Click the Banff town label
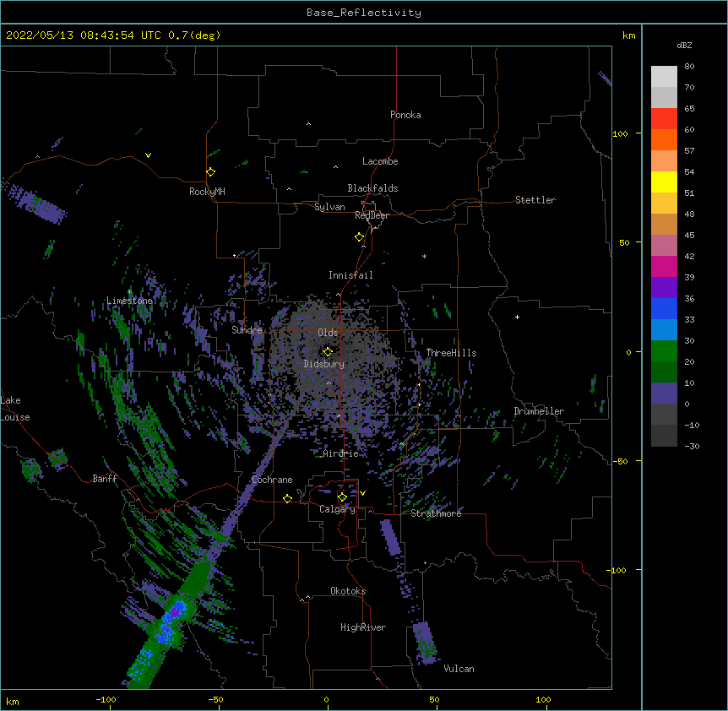Image resolution: width=728 pixels, height=711 pixels. click(105, 479)
